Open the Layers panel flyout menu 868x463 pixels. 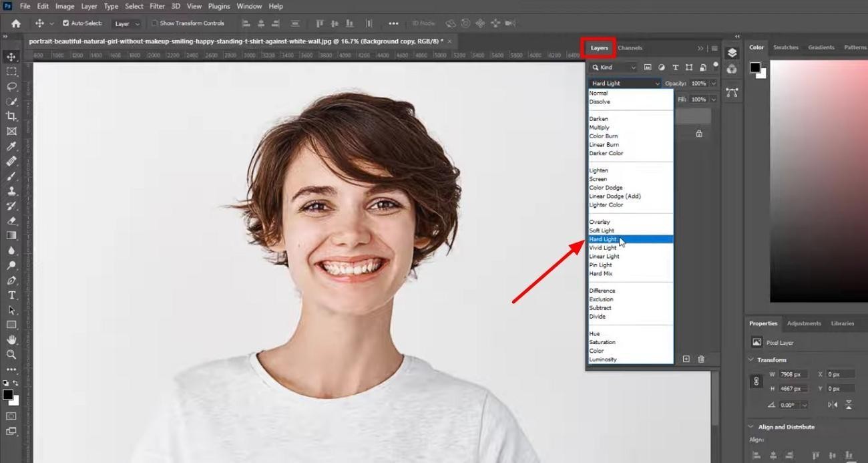pyautogui.click(x=714, y=48)
